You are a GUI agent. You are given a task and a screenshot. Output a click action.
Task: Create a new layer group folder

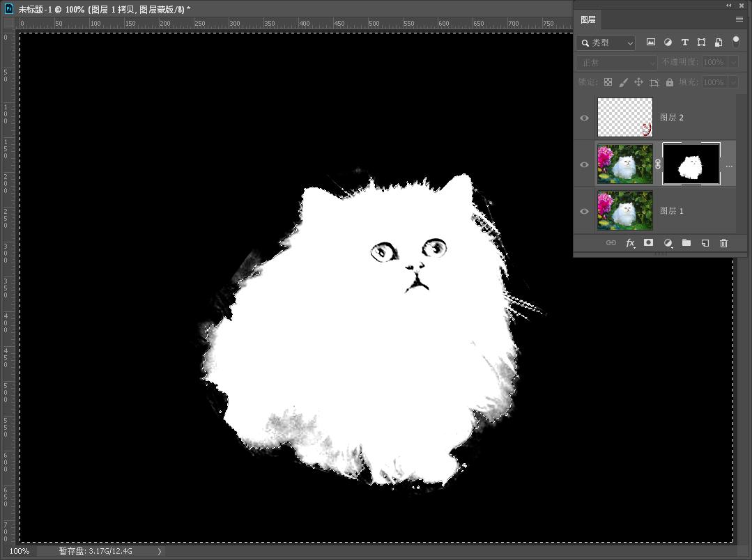pos(686,243)
